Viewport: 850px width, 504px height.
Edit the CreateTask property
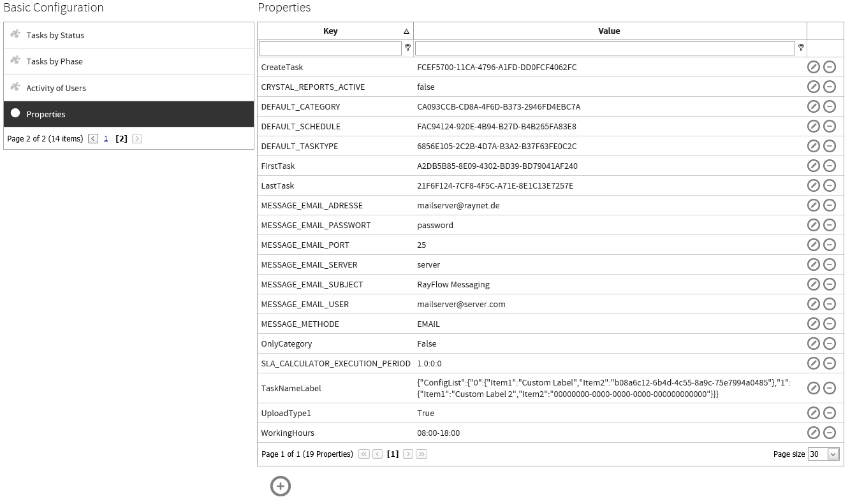pyautogui.click(x=814, y=67)
